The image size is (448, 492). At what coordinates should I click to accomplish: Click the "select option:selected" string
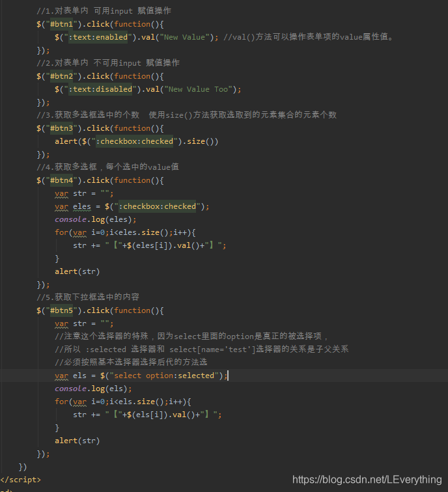(164, 376)
